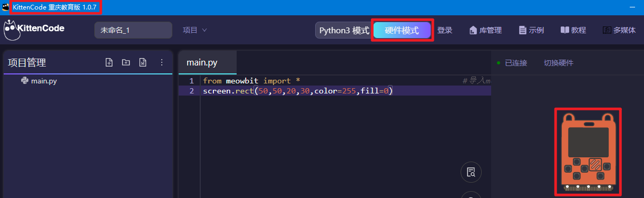Click the KittenCode logo

(x=34, y=30)
